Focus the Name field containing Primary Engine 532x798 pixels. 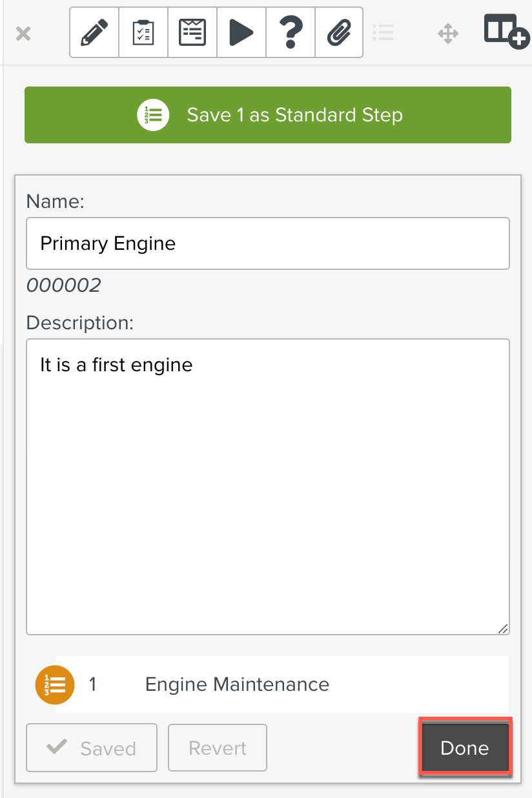267,243
